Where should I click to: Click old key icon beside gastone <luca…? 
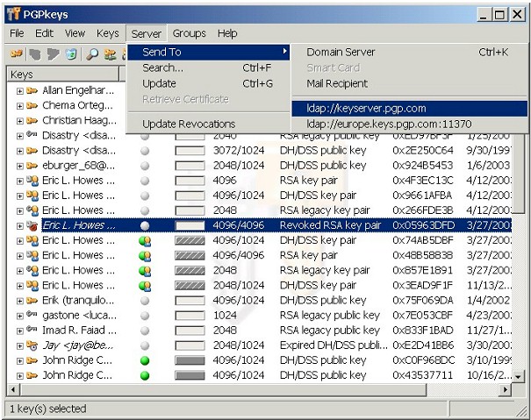32,315
